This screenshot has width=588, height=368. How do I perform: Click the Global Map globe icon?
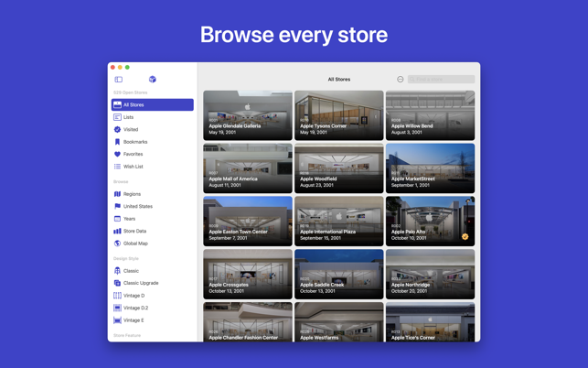[x=117, y=244]
